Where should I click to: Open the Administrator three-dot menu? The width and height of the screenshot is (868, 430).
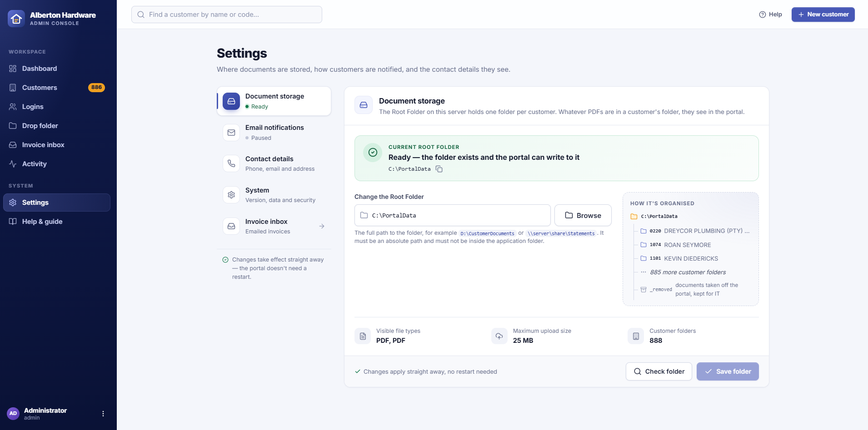coord(103,414)
